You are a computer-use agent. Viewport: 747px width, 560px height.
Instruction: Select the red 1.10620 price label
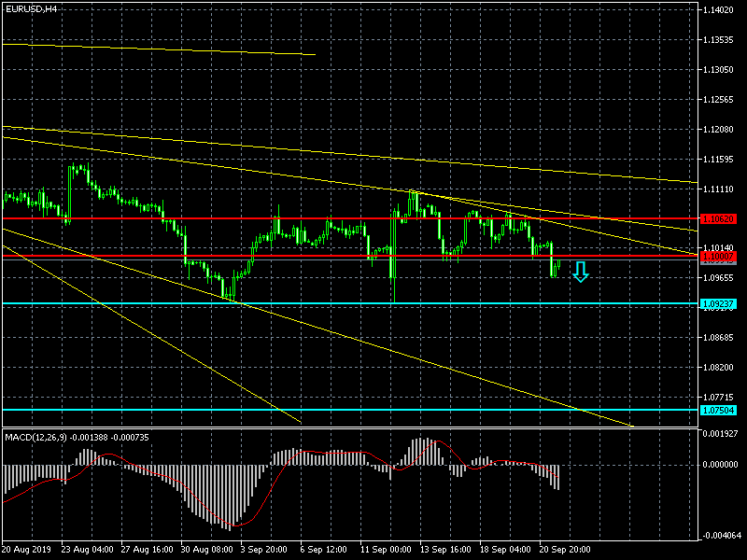[718, 218]
